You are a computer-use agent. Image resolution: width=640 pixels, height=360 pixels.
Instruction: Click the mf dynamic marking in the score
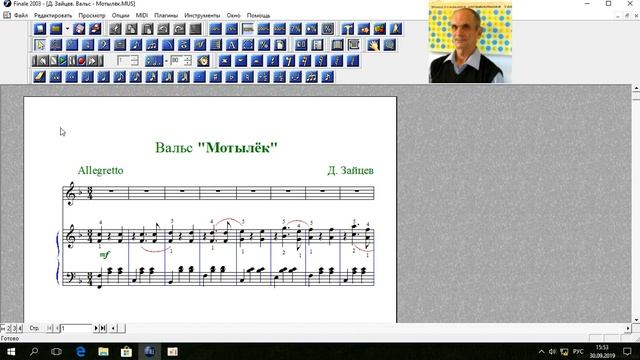[x=105, y=255]
